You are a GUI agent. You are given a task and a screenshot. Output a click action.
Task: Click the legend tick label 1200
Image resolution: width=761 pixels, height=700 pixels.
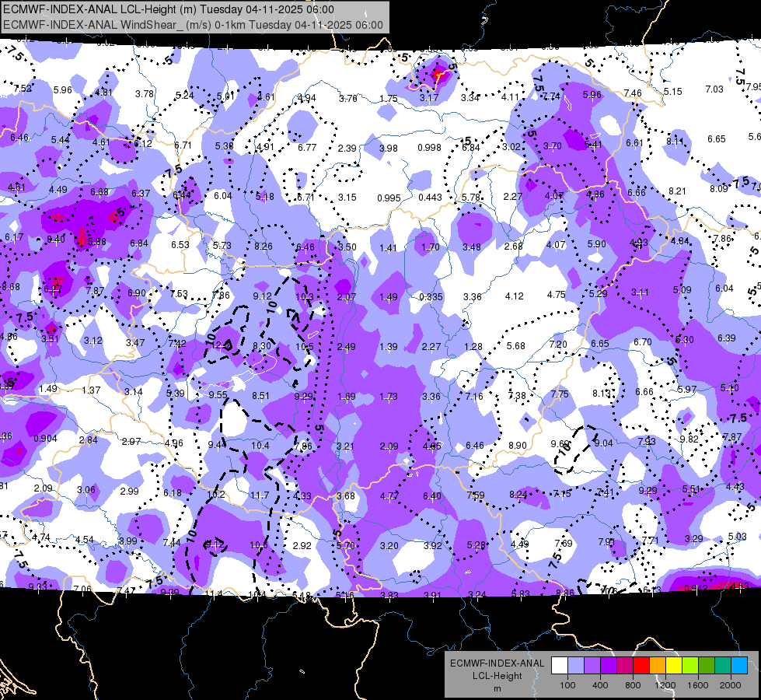(665, 685)
